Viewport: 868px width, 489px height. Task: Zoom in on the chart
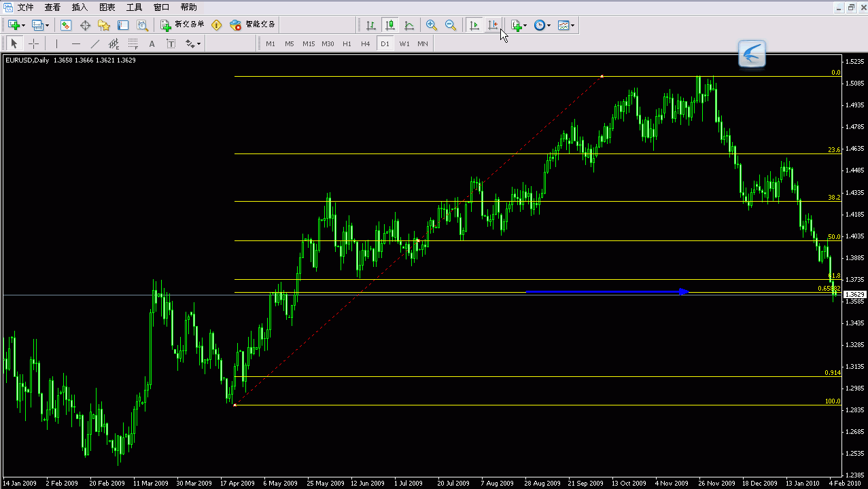coord(432,25)
